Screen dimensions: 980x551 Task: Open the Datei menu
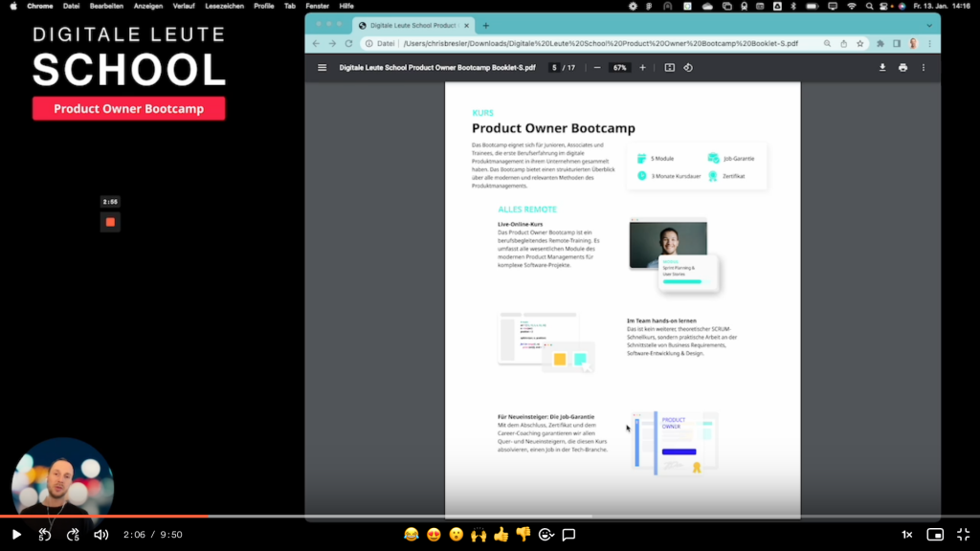click(71, 7)
